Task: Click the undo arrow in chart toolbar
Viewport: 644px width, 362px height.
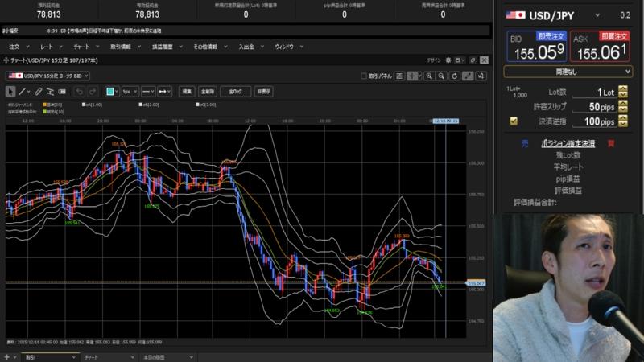Action: (x=80, y=92)
